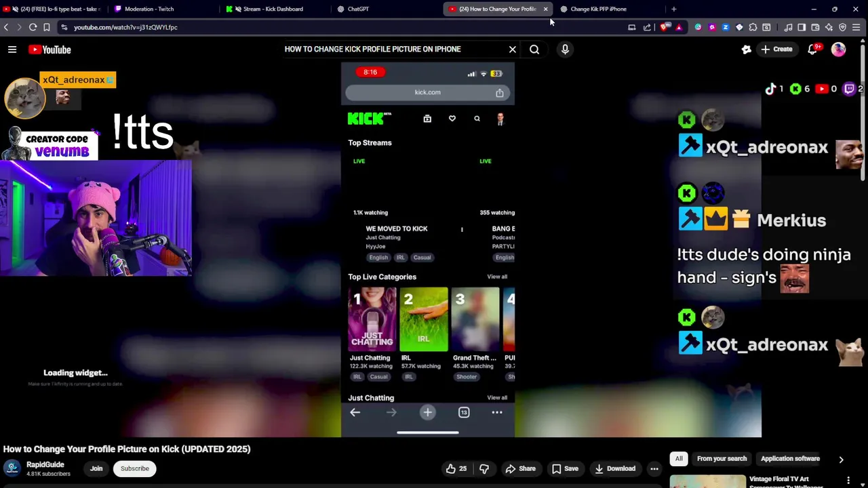Open the site settings icon in address bar
The image size is (868, 488).
pyautogui.click(x=64, y=27)
